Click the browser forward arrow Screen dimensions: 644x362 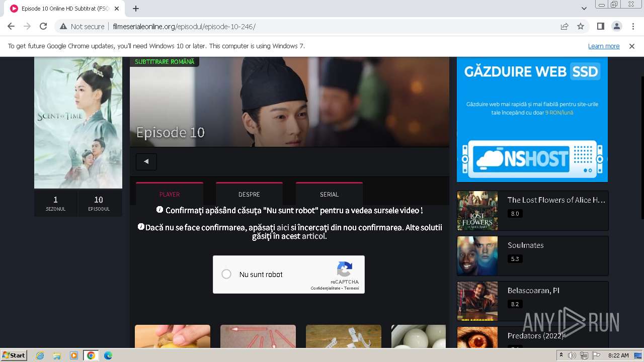(x=27, y=26)
